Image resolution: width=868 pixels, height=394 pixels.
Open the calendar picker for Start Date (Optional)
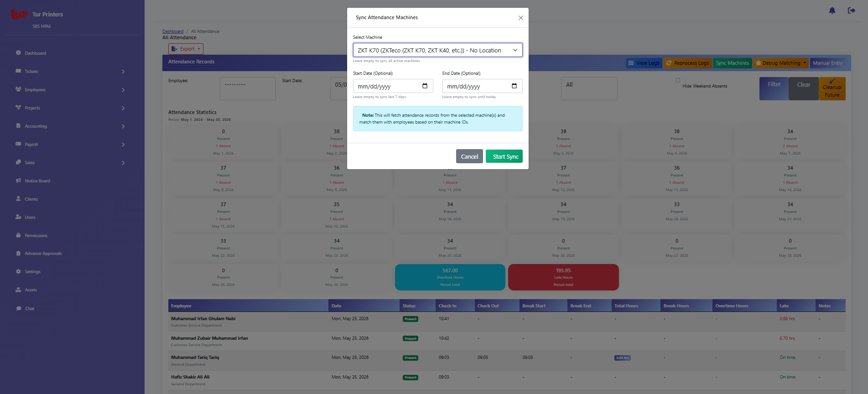tap(425, 86)
